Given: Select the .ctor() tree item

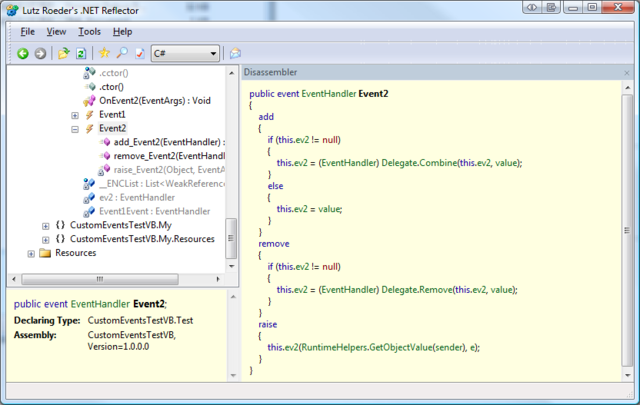Looking at the screenshot, I should pyautogui.click(x=111, y=87).
